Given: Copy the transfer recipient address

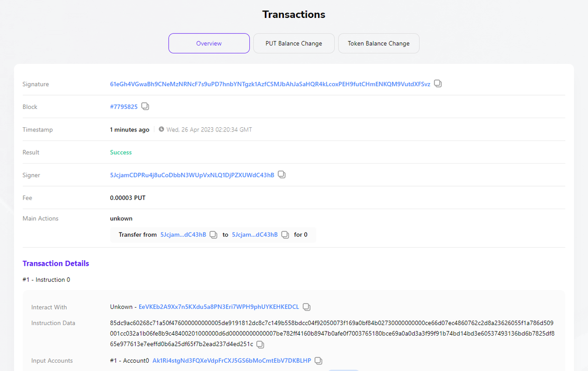Looking at the screenshot, I should pyautogui.click(x=285, y=235).
